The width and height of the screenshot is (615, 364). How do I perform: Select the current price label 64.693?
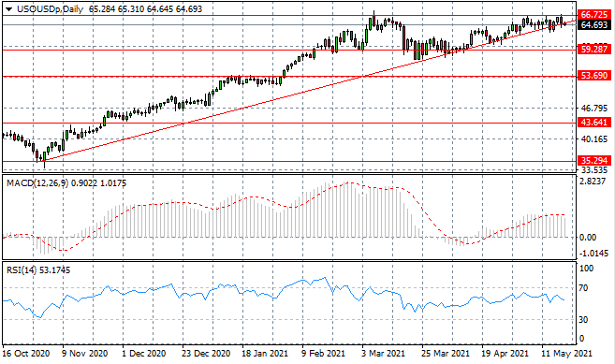pos(593,24)
